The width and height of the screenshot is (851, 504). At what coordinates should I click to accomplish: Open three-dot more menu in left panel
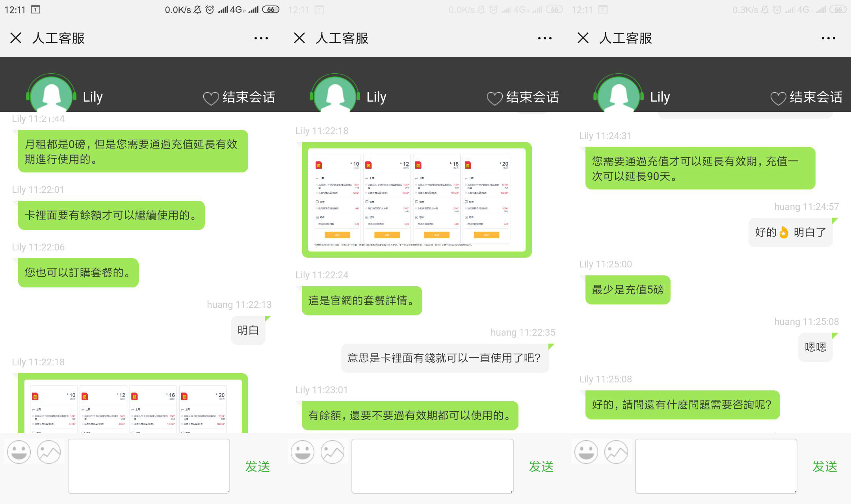pos(261,38)
